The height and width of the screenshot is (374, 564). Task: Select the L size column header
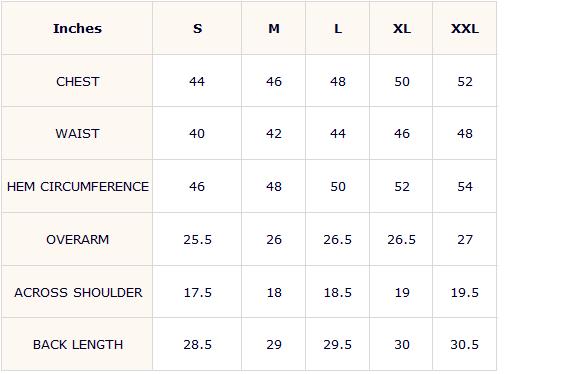338,28
